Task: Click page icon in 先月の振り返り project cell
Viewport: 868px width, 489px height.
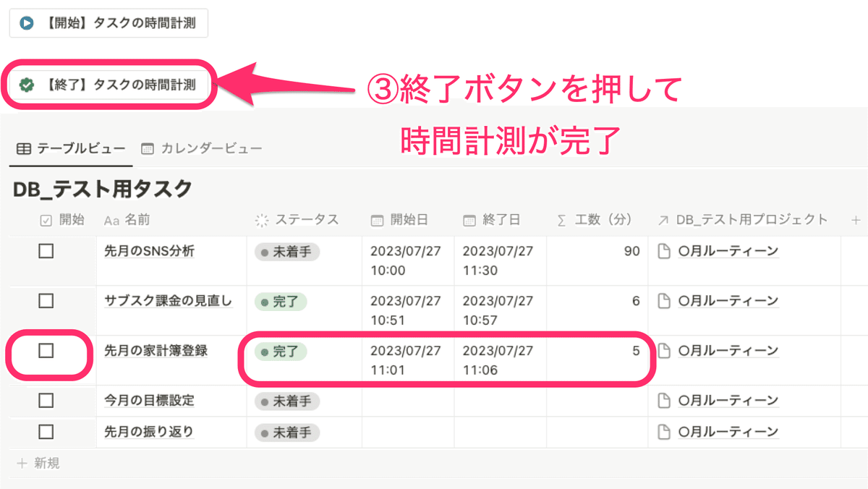Action: 663,433
